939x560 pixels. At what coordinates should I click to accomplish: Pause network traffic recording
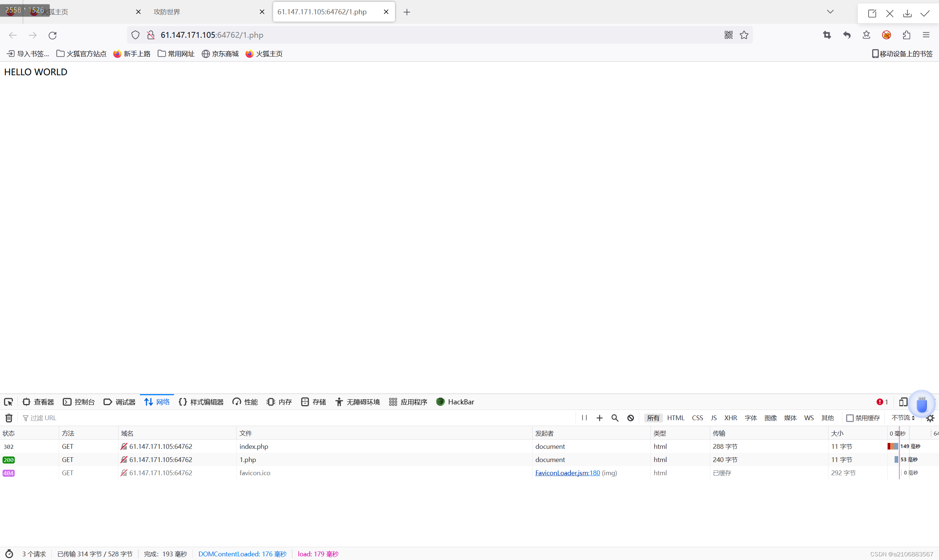[x=584, y=418]
